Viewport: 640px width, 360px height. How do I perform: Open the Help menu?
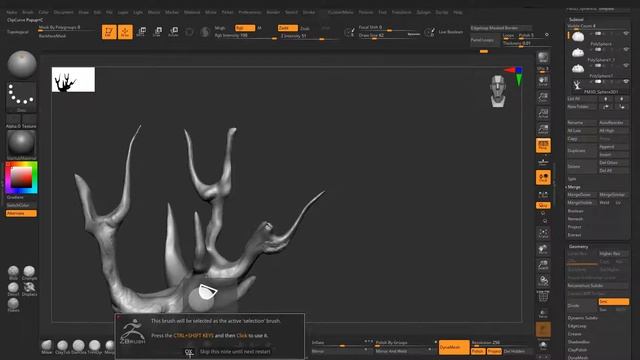tap(458, 12)
